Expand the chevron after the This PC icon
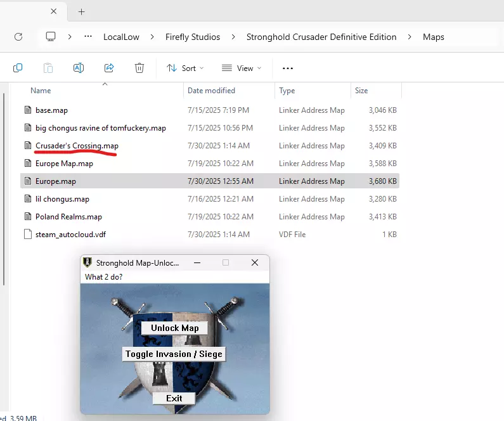 point(70,37)
